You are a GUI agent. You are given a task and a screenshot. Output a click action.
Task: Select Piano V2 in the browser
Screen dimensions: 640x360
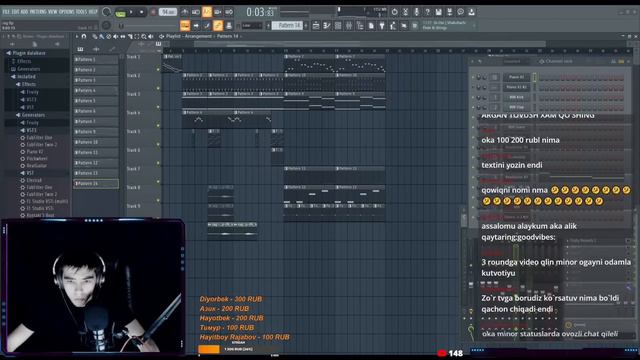(x=35, y=151)
